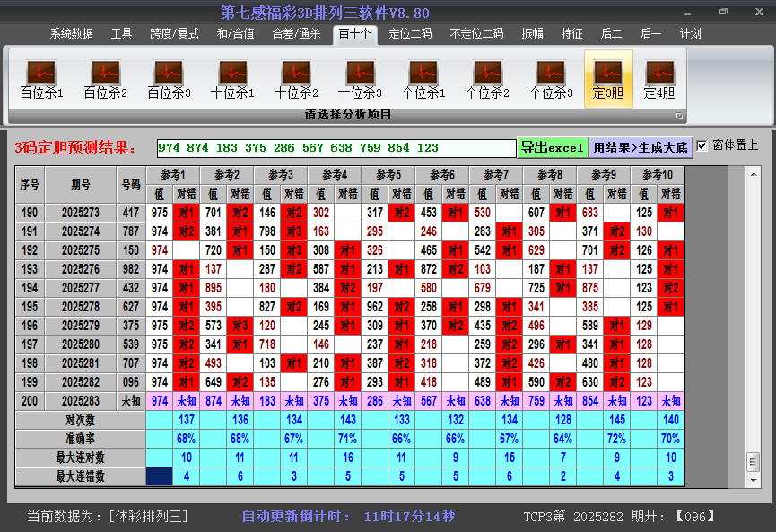Choose the 十位杀2 analysis icon

pyautogui.click(x=296, y=79)
